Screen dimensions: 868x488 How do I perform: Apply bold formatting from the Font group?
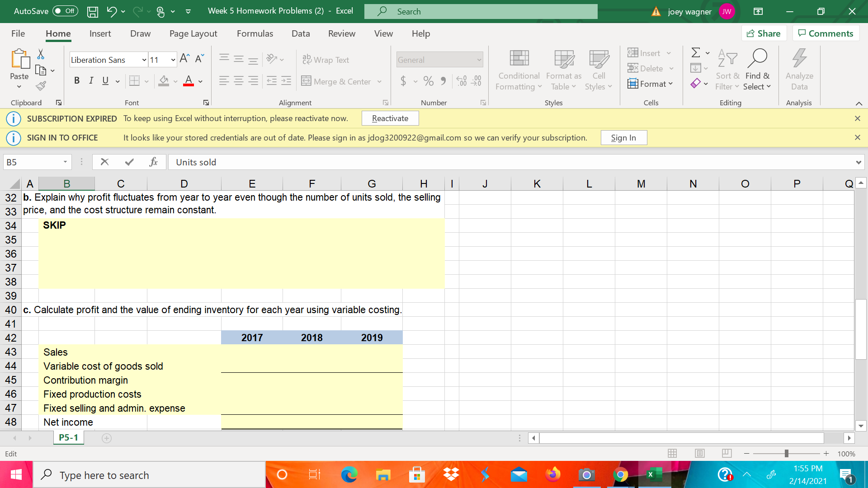(77, 80)
